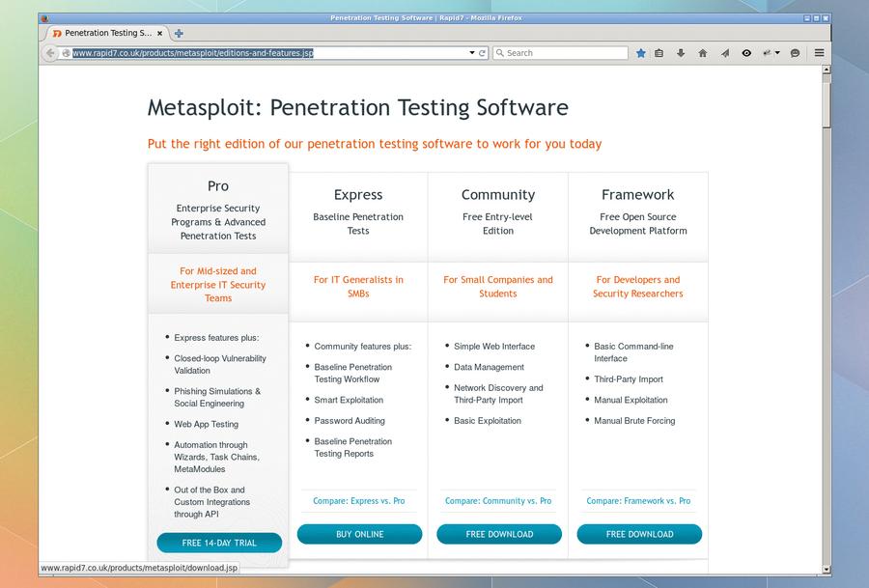This screenshot has height=588, width=869.
Task: Click the paper plane send icon
Action: point(725,53)
